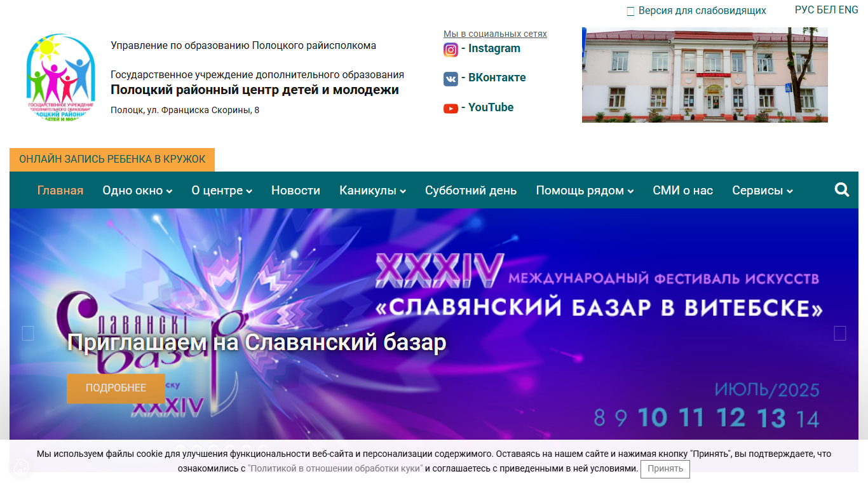Screen dimensions: 868x488
Task: Click the Instagram text link
Action: (494, 48)
